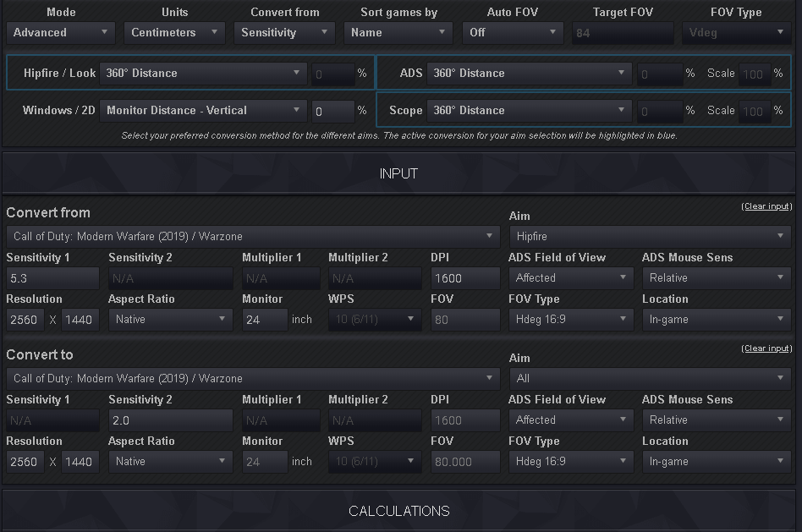Click Clear input link for Convert to
Screen dimensions: 802x532
coord(766,348)
